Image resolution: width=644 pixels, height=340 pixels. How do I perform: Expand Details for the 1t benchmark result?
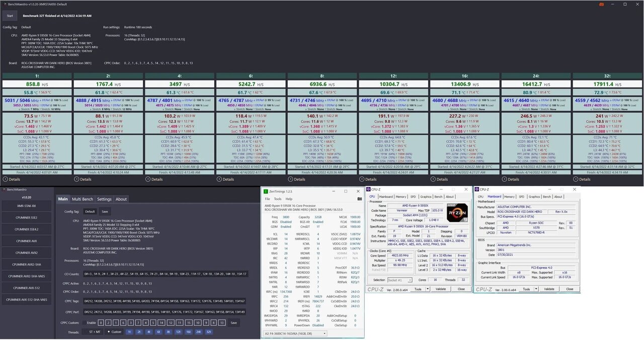(x=12, y=179)
